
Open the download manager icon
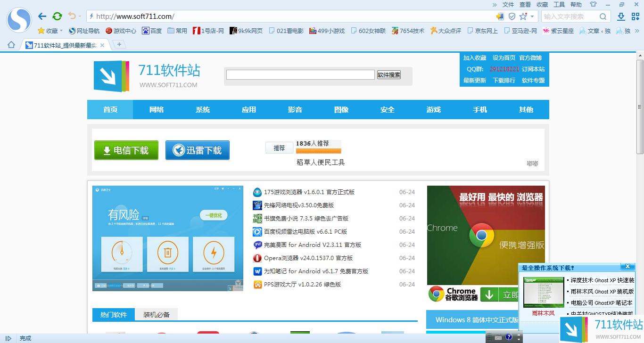(621, 16)
